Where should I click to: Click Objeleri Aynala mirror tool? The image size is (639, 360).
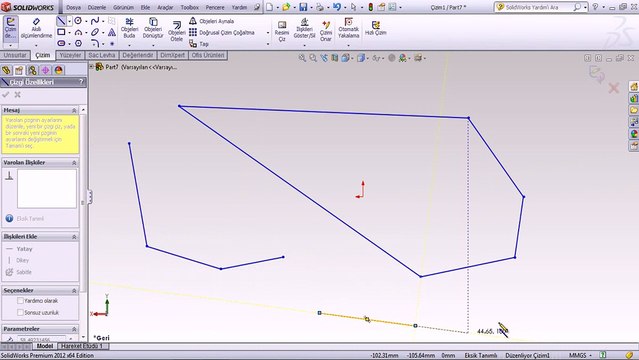(x=212, y=21)
